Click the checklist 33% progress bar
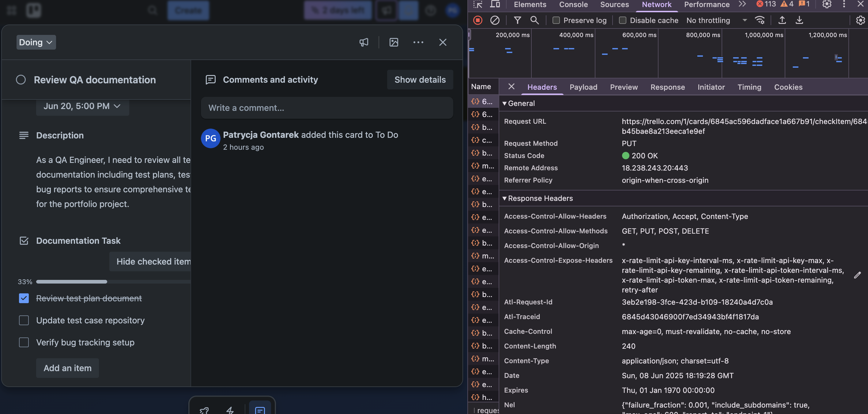Image resolution: width=868 pixels, height=414 pixels. click(113, 282)
